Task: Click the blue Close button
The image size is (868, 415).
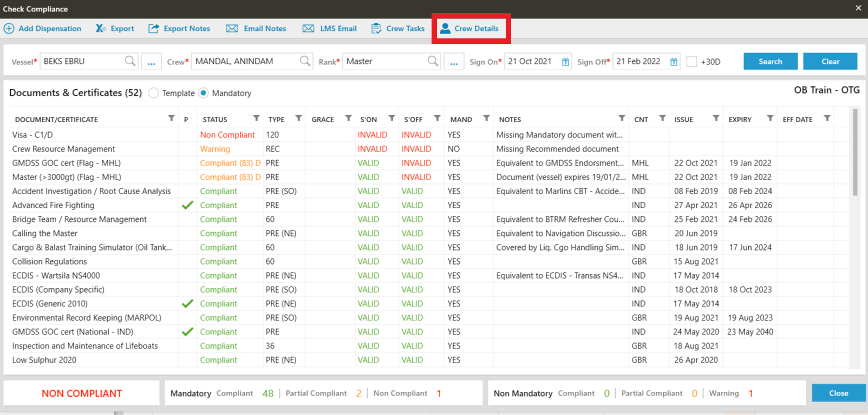Action: coord(839,393)
